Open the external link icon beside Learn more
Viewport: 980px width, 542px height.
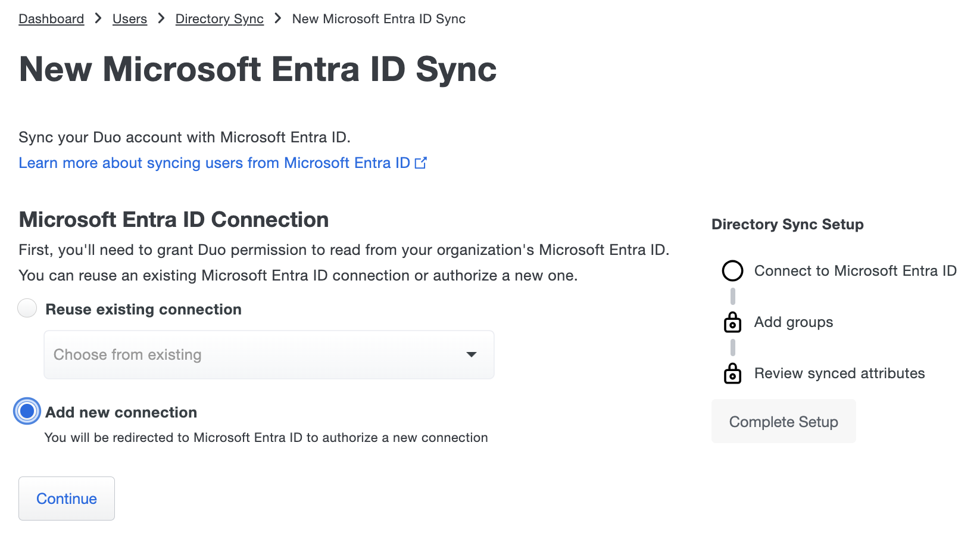pos(422,162)
